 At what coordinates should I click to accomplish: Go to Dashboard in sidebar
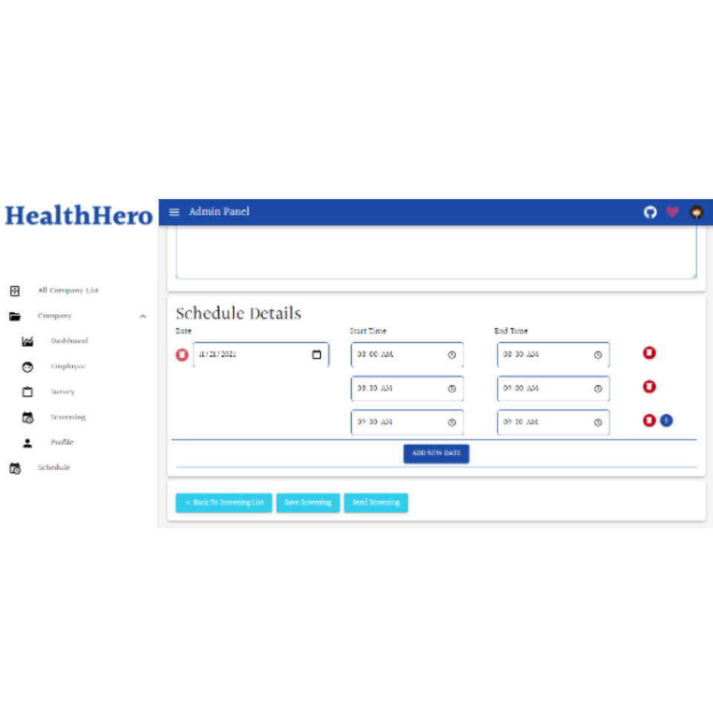[x=69, y=341]
